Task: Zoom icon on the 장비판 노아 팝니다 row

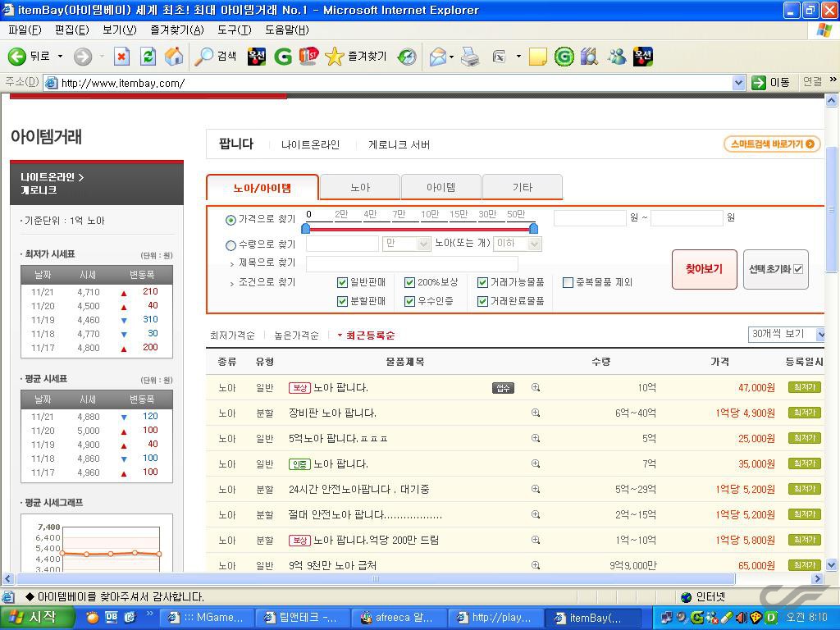Action: 535,413
